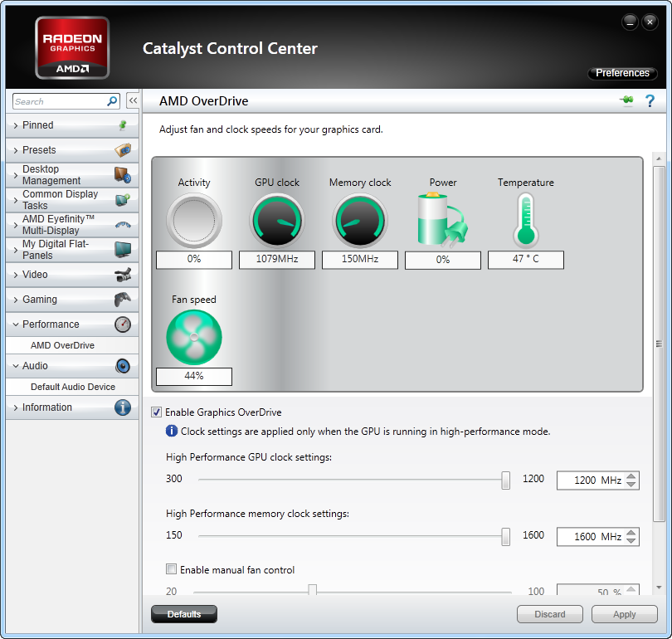Open AMD OverDrive page in sidebar
This screenshot has height=639, width=672.
72,345
